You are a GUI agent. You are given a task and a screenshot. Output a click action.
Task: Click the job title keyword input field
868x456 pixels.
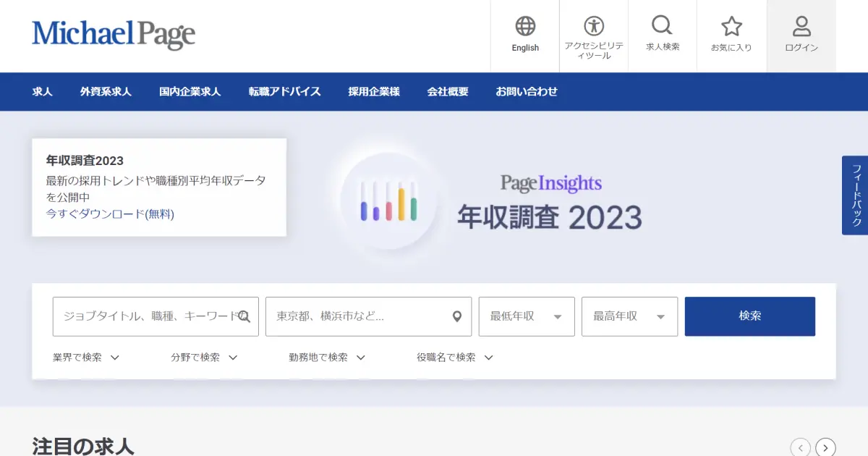tap(156, 316)
